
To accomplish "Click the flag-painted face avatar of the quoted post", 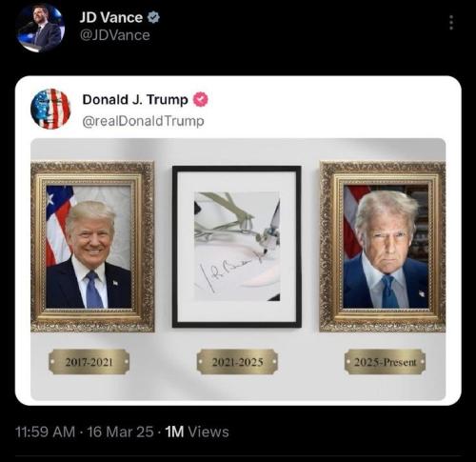I will 50,109.
